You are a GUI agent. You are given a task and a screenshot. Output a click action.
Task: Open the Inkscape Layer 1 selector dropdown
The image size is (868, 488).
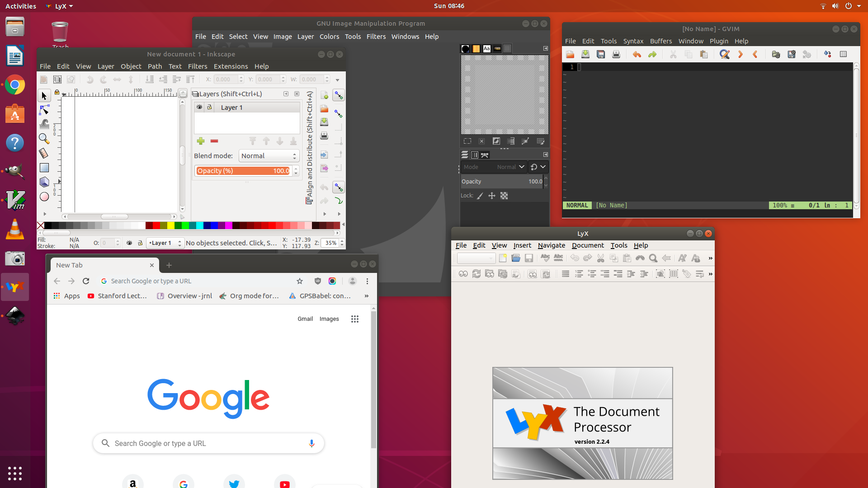[165, 243]
